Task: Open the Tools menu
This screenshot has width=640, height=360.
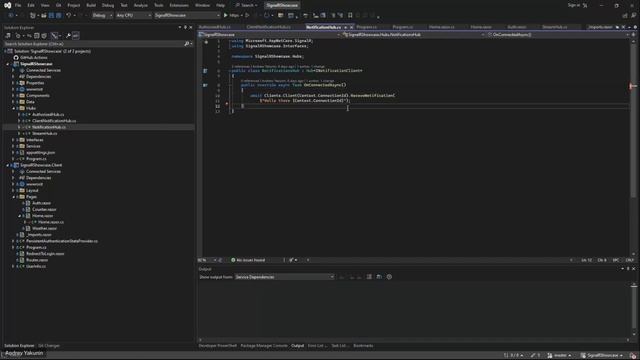Action: pyautogui.click(x=158, y=5)
